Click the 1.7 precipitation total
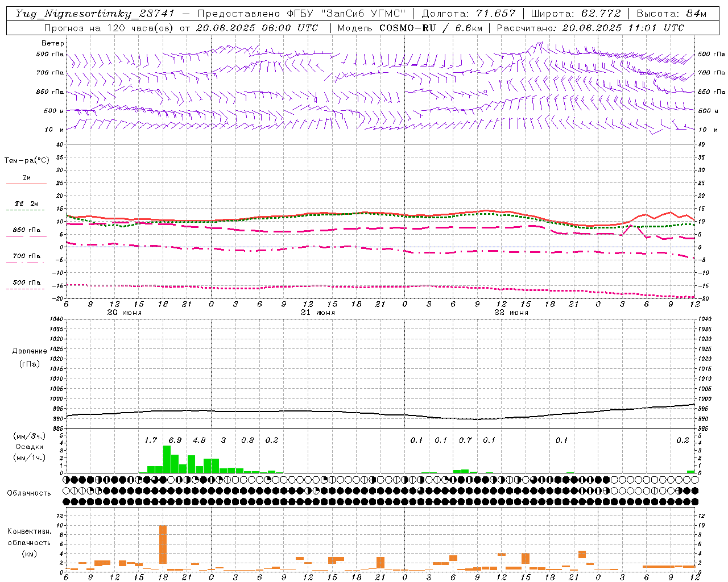The height and width of the screenshot is (582, 728). click(151, 440)
